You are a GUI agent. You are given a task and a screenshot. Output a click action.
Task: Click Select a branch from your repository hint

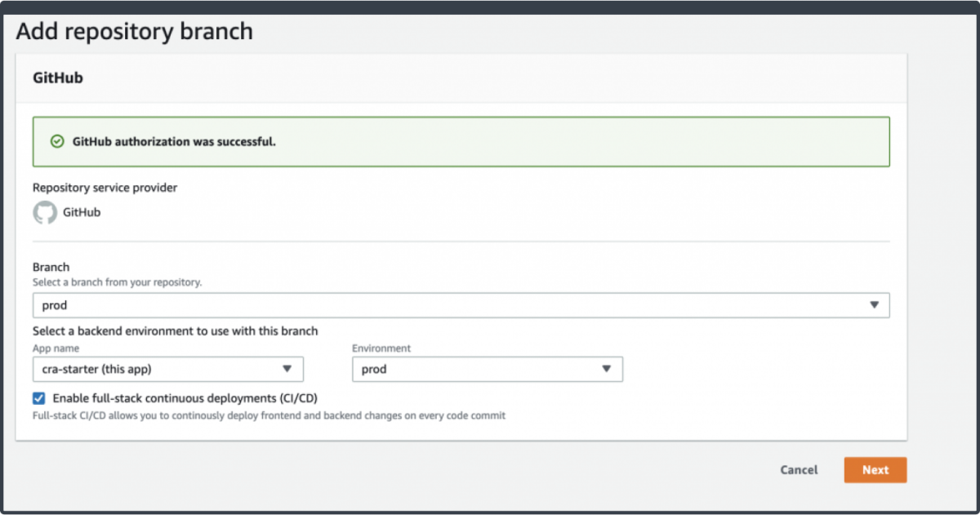coord(117,282)
